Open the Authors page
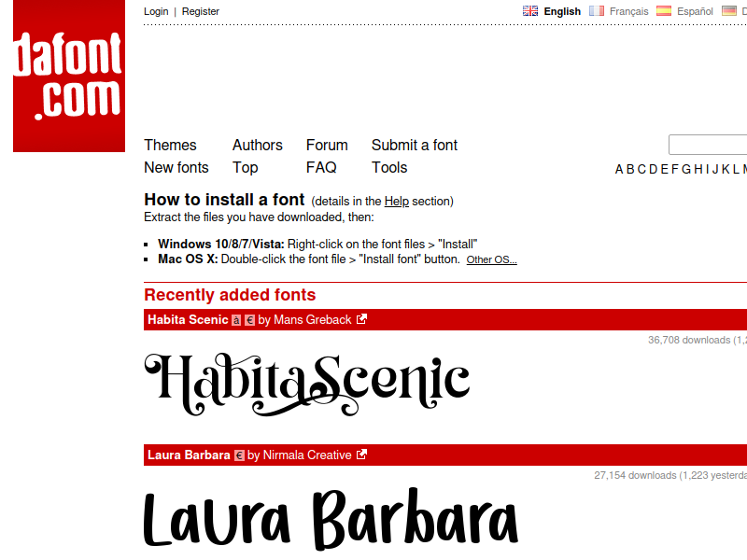747x560 pixels. 258,145
